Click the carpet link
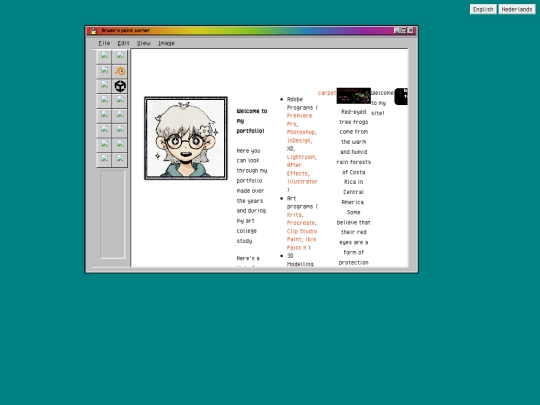 pyautogui.click(x=327, y=93)
